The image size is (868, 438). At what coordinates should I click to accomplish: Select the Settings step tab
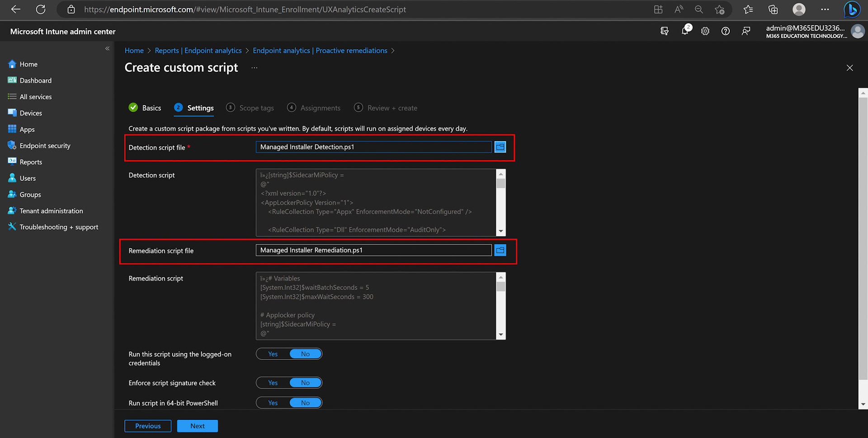194,108
